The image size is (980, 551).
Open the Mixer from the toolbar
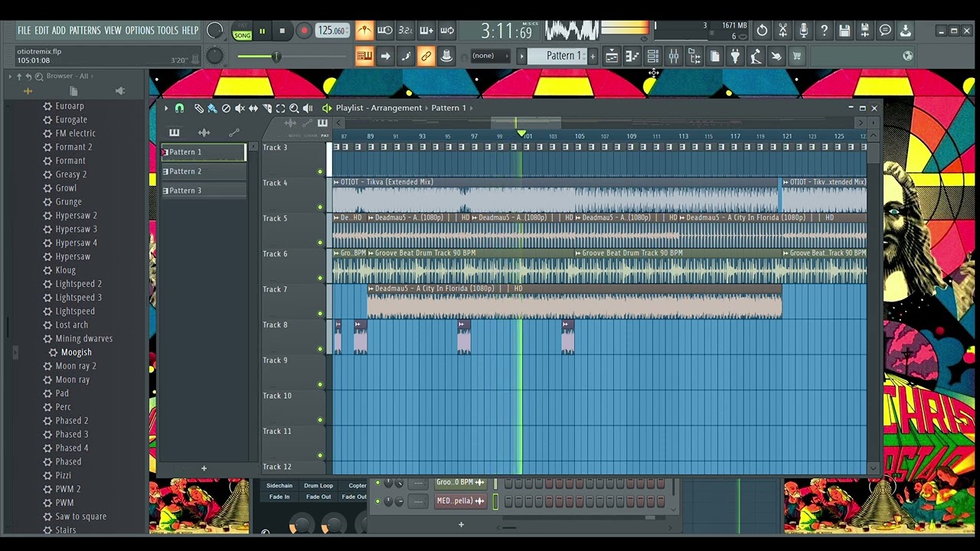[x=674, y=56]
